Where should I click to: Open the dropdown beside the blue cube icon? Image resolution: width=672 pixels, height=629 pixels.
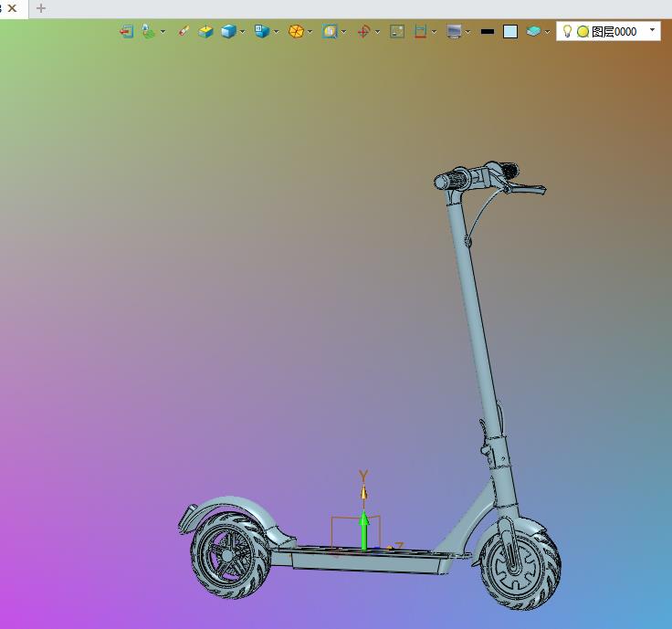click(243, 32)
